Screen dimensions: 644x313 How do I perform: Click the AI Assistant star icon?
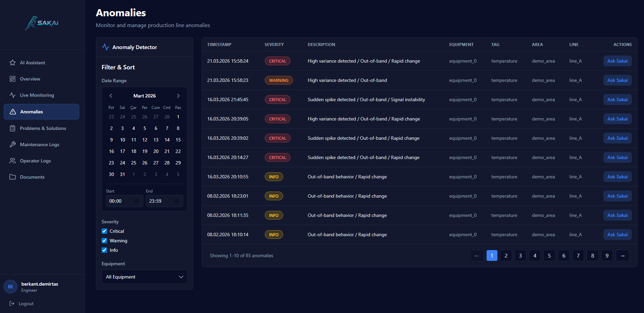[x=13, y=63]
